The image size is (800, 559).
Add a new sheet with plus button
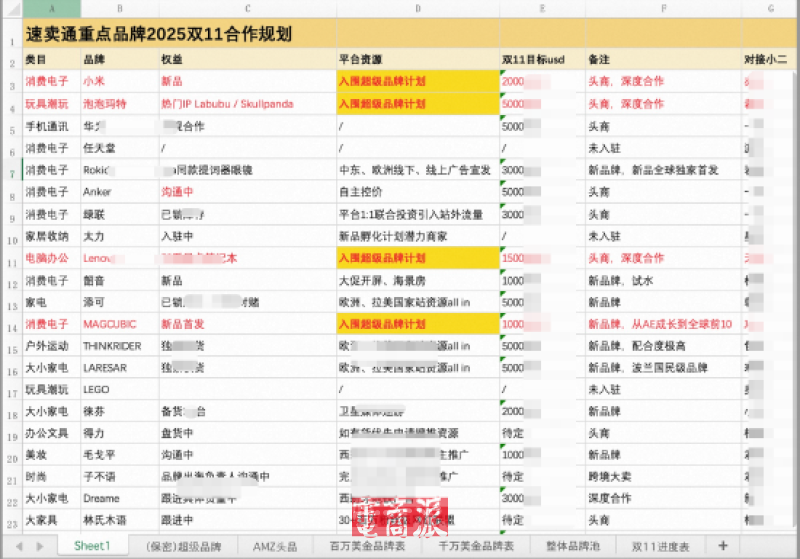tap(722, 545)
